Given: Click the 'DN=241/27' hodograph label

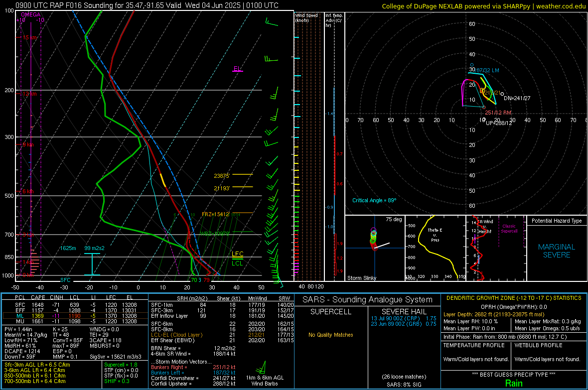Looking at the screenshot, I should pos(517,98).
